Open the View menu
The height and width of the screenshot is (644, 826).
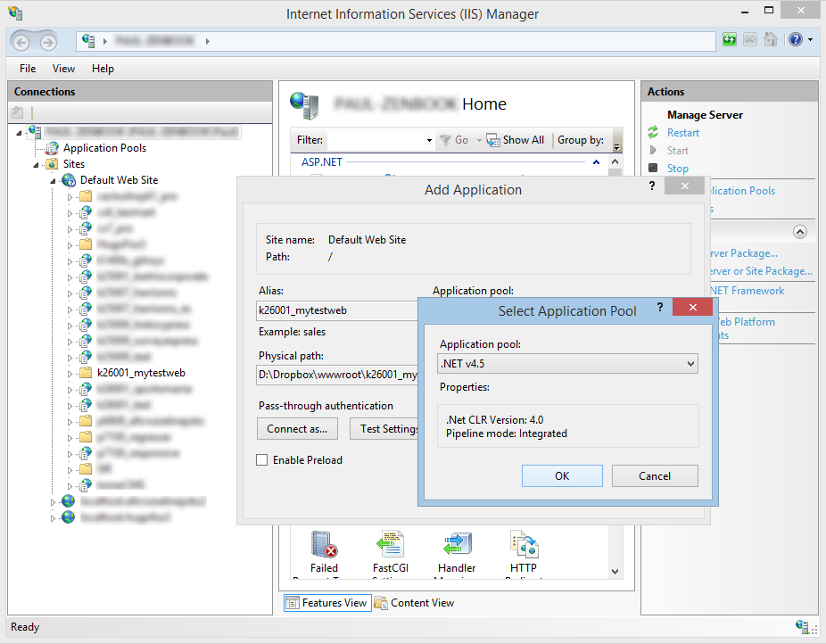click(x=63, y=69)
